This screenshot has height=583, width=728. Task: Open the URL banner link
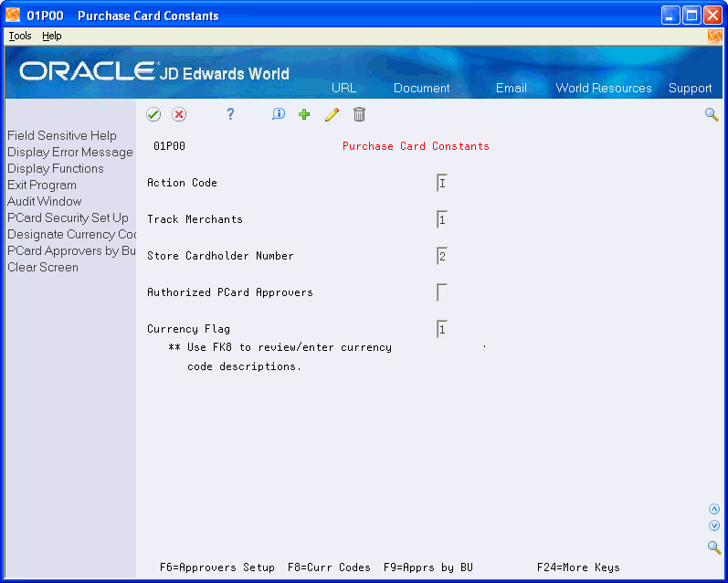[343, 88]
